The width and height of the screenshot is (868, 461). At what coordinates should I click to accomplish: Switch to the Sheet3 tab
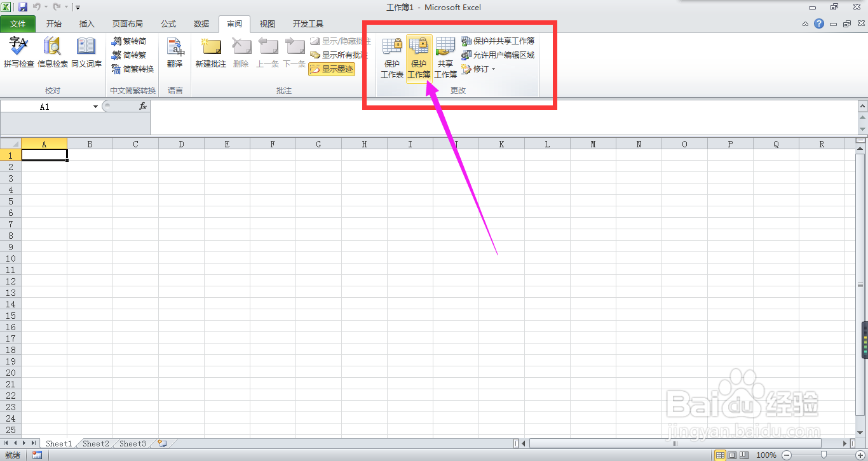(x=133, y=444)
